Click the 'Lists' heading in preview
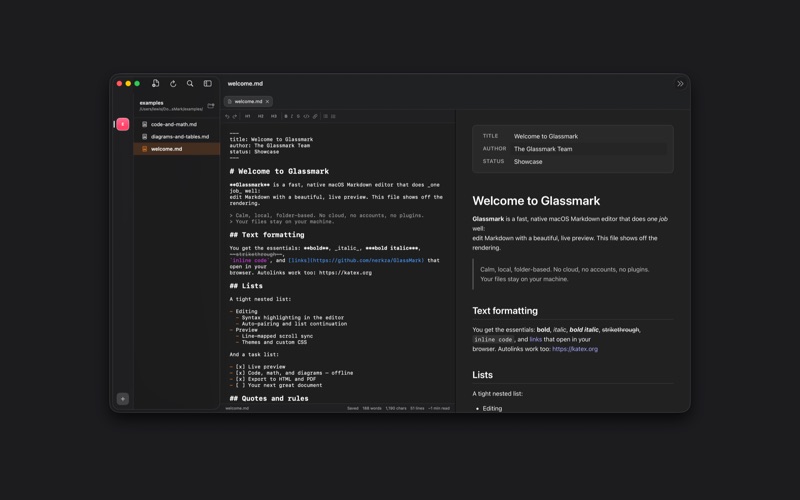 [x=483, y=375]
